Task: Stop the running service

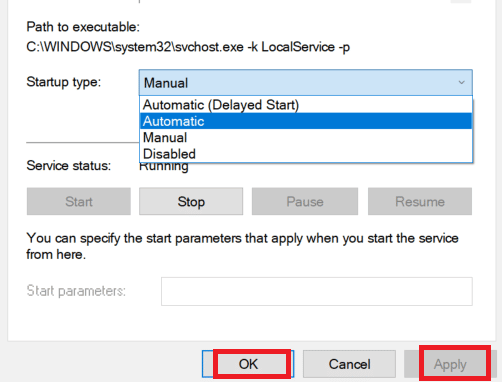Action: [191, 201]
